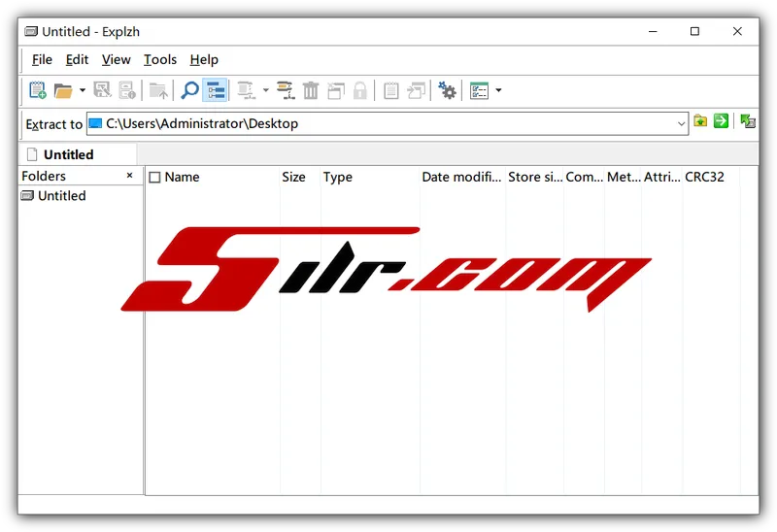Click the list view style icon
This screenshot has height=532, width=777.
tap(479, 90)
